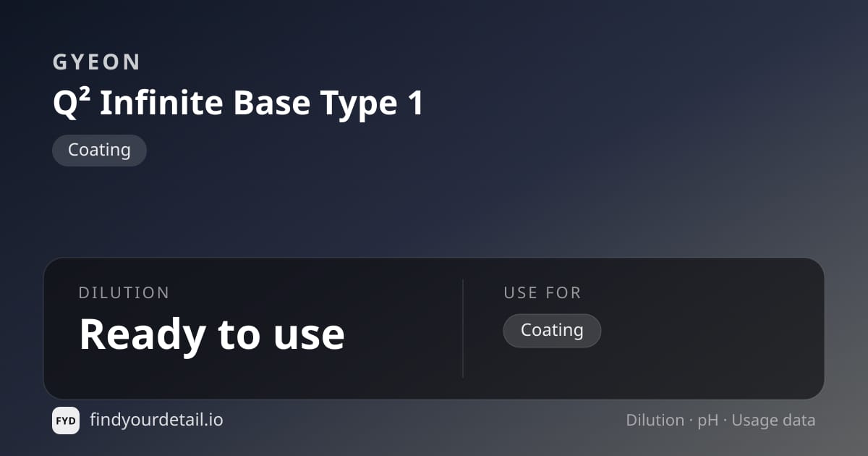Click the first dot separator in footer tagline

[x=691, y=421]
